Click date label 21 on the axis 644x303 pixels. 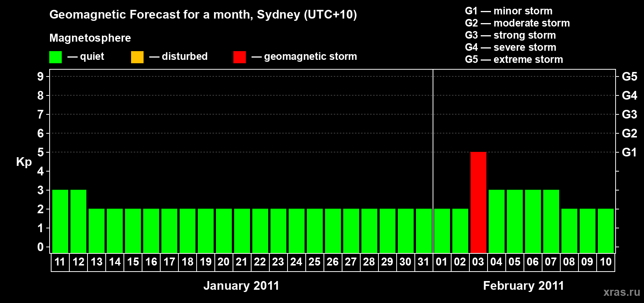242,262
